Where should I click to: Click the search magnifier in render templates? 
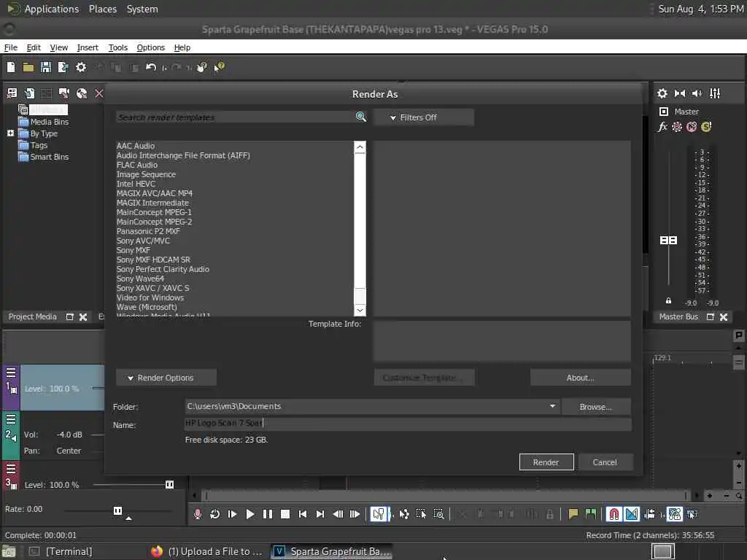[361, 117]
